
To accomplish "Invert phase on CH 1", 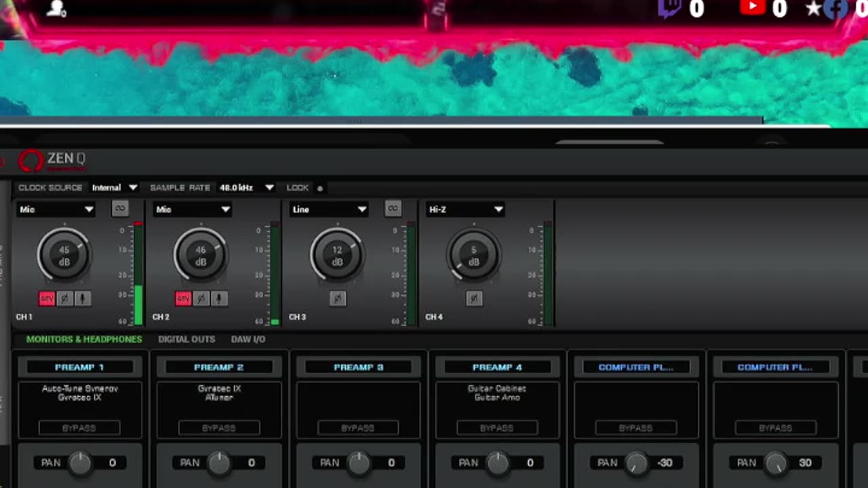I will (x=65, y=298).
